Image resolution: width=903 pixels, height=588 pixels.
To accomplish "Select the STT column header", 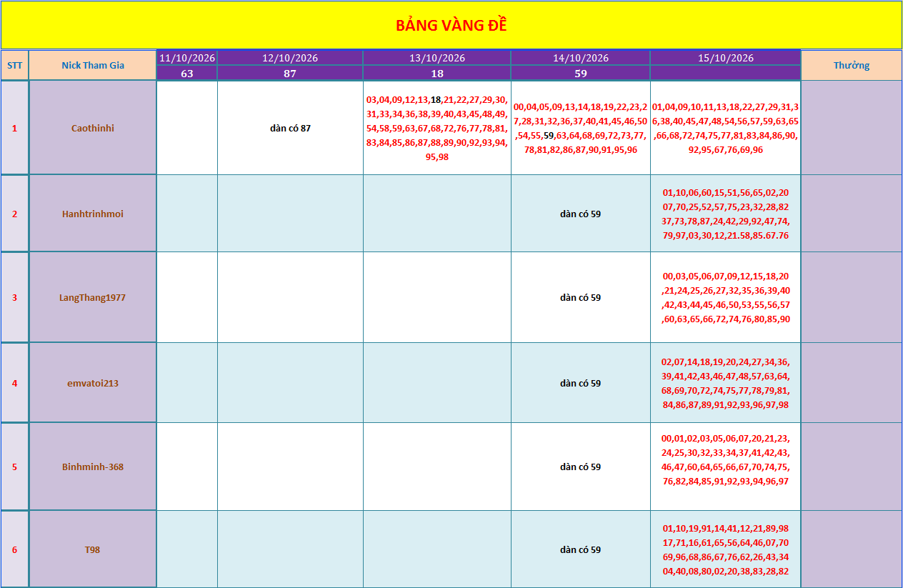I will click(14, 65).
